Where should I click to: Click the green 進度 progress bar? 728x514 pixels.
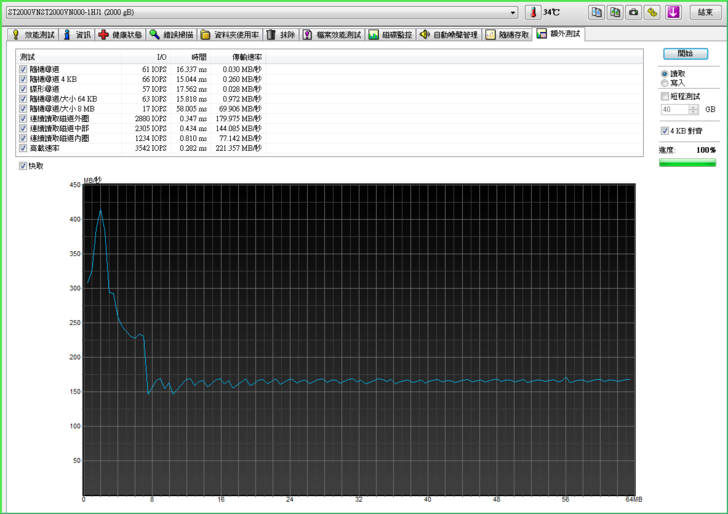coord(687,163)
